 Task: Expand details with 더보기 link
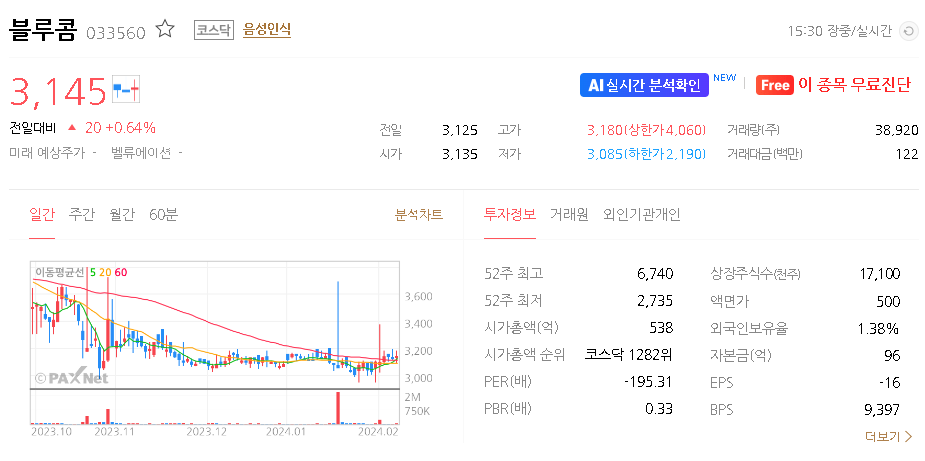[888, 437]
